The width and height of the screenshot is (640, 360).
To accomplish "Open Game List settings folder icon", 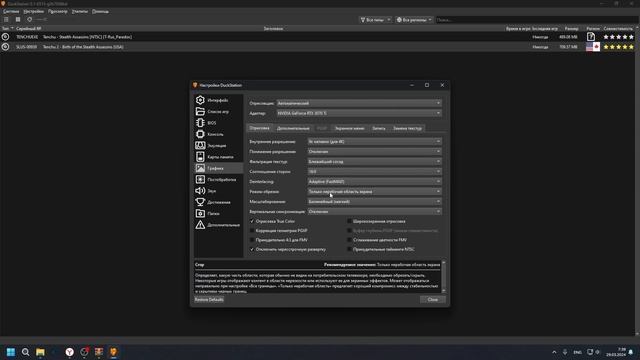I will pyautogui.click(x=200, y=111).
